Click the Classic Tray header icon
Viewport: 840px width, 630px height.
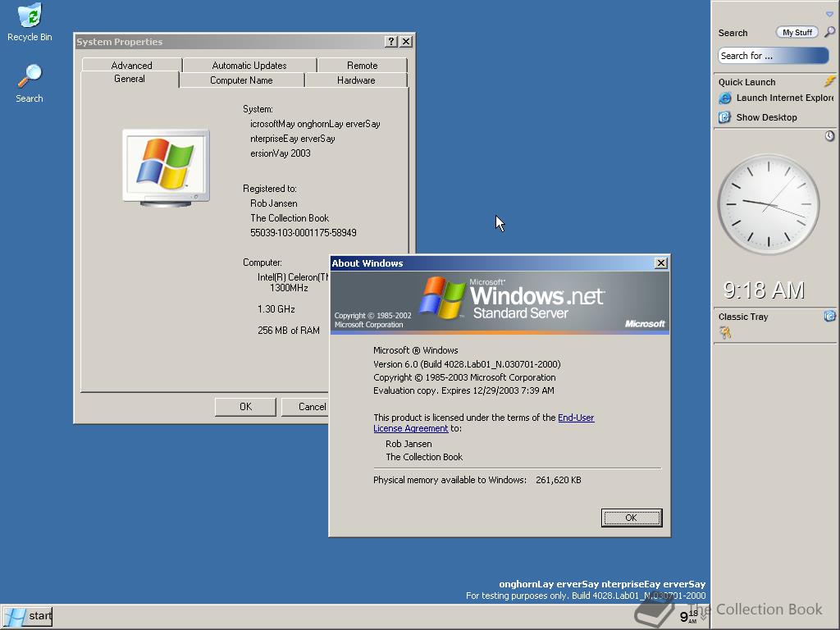click(x=829, y=316)
